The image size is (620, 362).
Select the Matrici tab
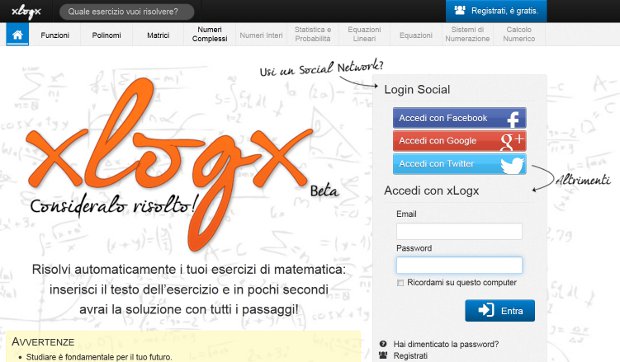pyautogui.click(x=158, y=35)
